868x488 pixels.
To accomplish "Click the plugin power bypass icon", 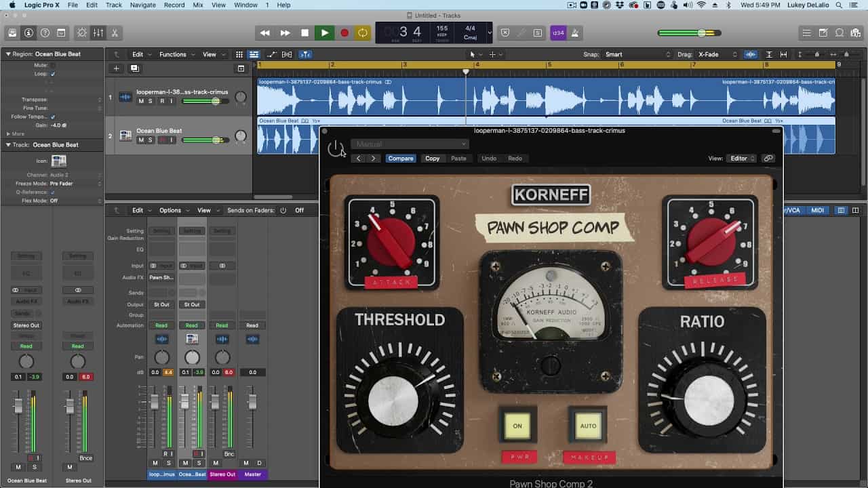I will [336, 149].
